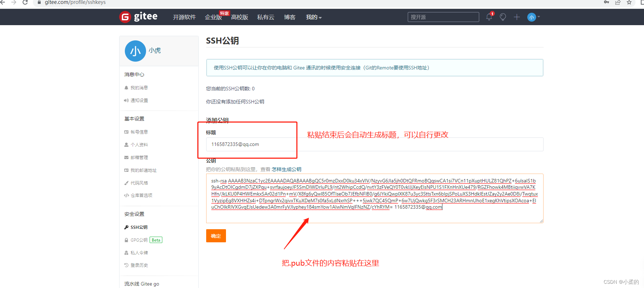Open 代码风格 in the sidebar
The image size is (644, 288).
click(x=139, y=183)
